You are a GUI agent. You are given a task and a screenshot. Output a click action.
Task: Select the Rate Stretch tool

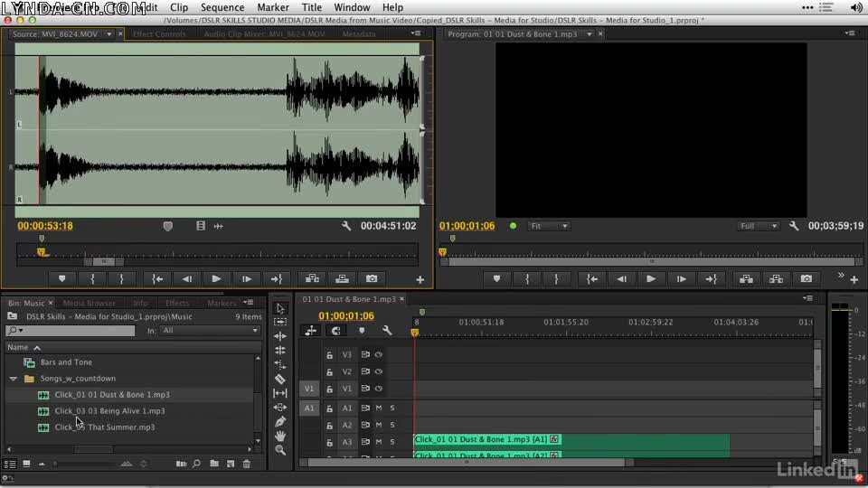[x=280, y=364]
